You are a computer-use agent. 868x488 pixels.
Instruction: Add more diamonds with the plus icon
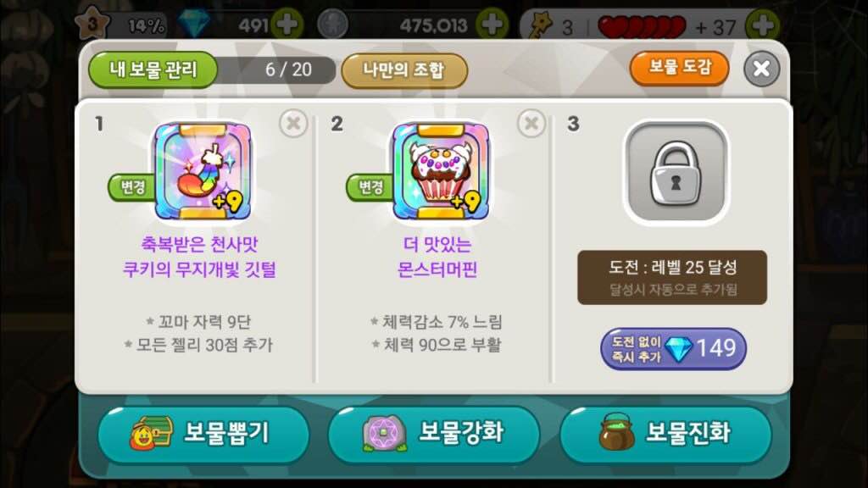(287, 25)
